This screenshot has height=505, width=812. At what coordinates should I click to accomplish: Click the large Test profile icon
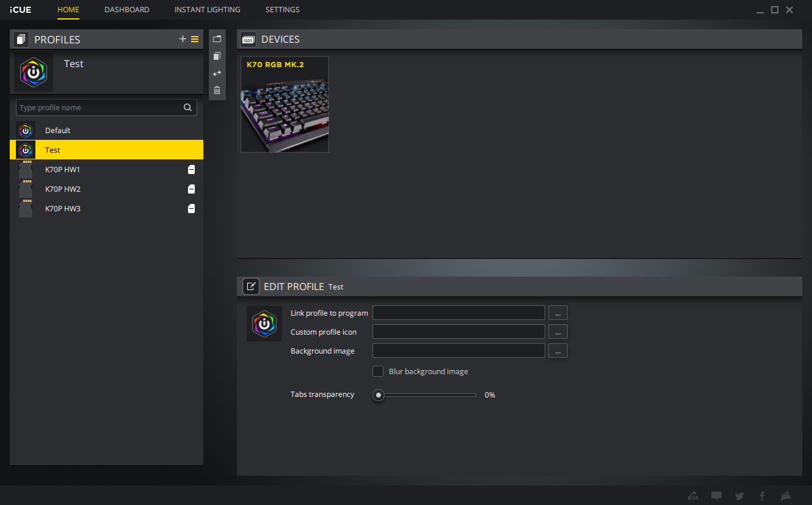click(x=34, y=72)
